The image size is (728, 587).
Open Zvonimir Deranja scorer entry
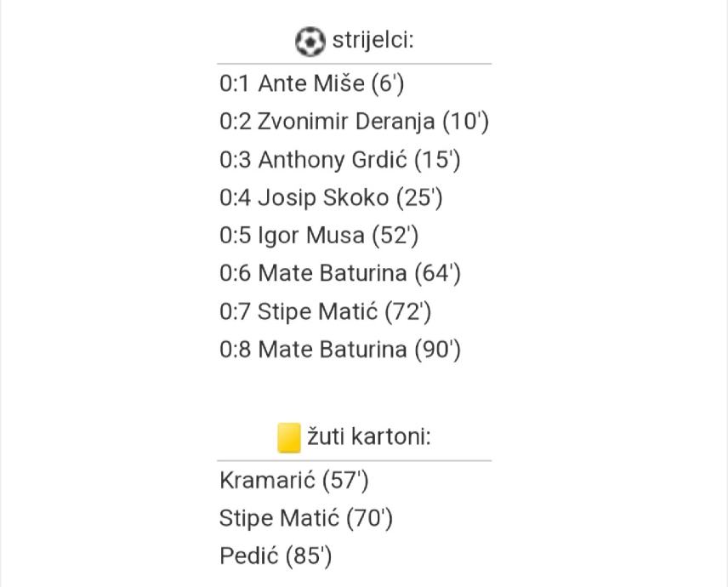[346, 122]
